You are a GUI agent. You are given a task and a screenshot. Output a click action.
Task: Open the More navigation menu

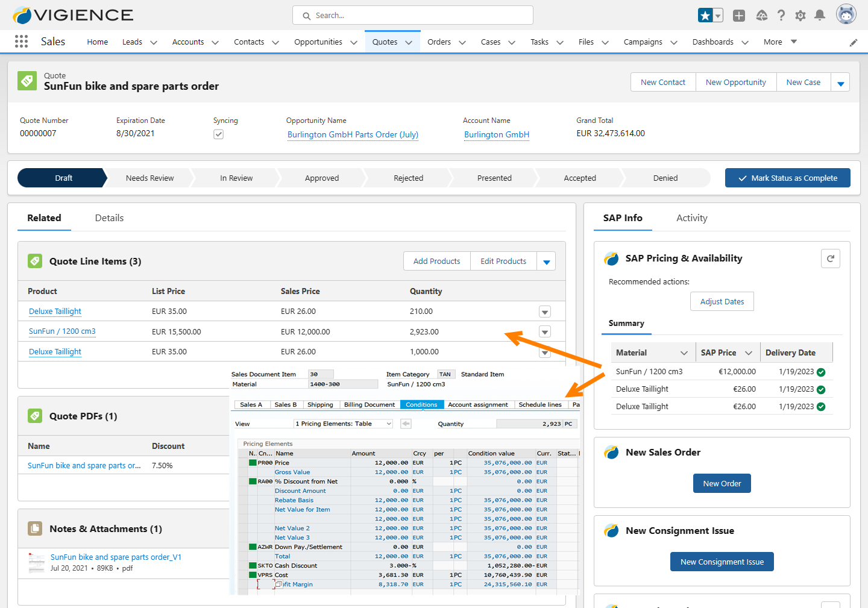[x=781, y=42]
